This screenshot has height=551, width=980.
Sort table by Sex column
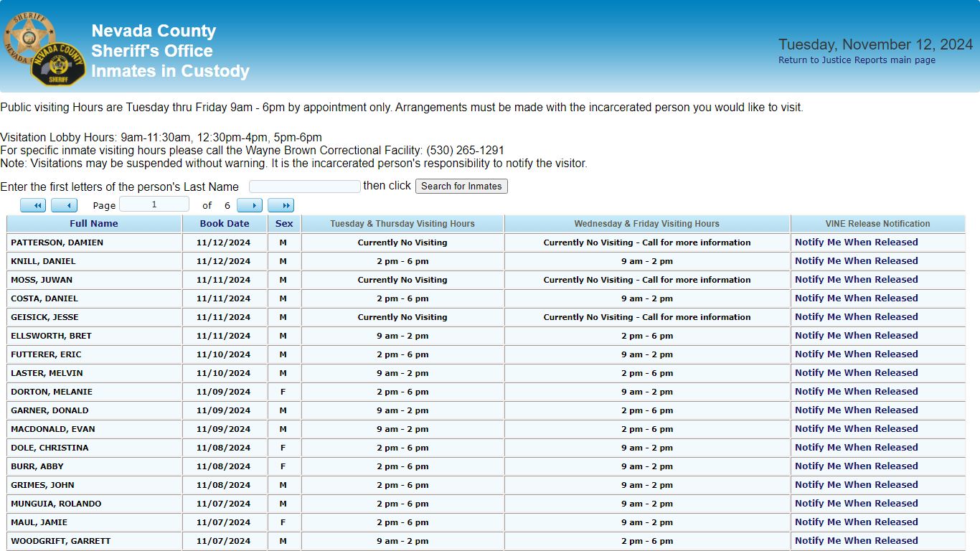point(284,224)
